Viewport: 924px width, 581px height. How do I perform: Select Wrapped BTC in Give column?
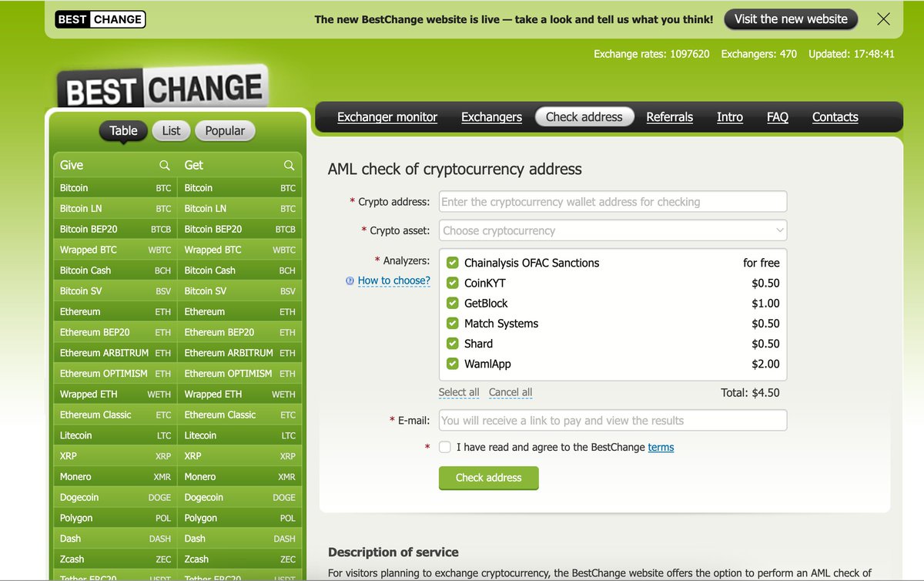115,250
